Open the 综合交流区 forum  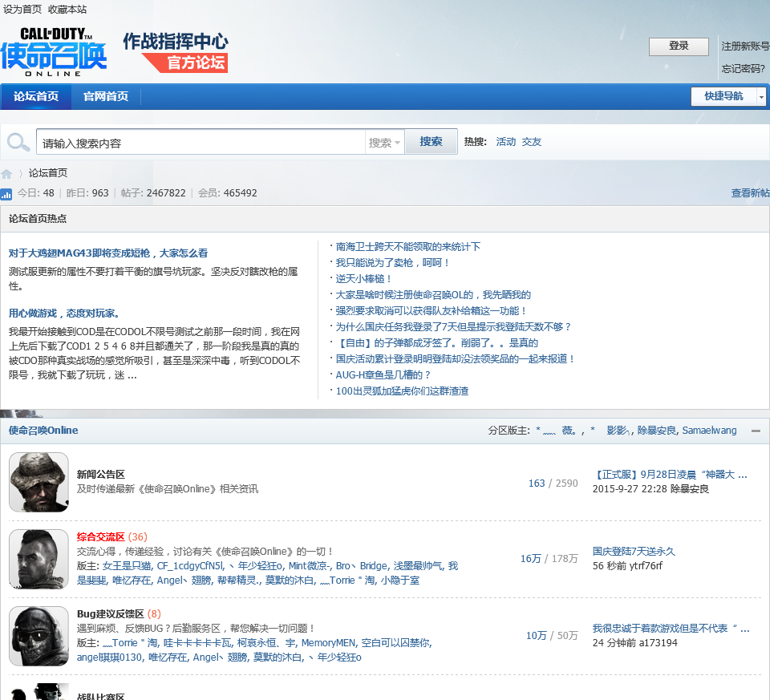(101, 537)
